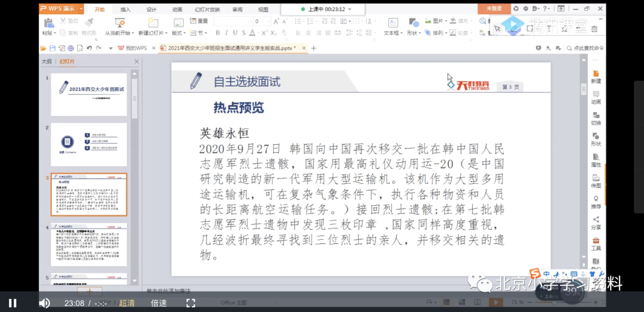Expand the 从当前开始 dropdown arrow
The height and width of the screenshot is (312, 644).
coord(132,33)
